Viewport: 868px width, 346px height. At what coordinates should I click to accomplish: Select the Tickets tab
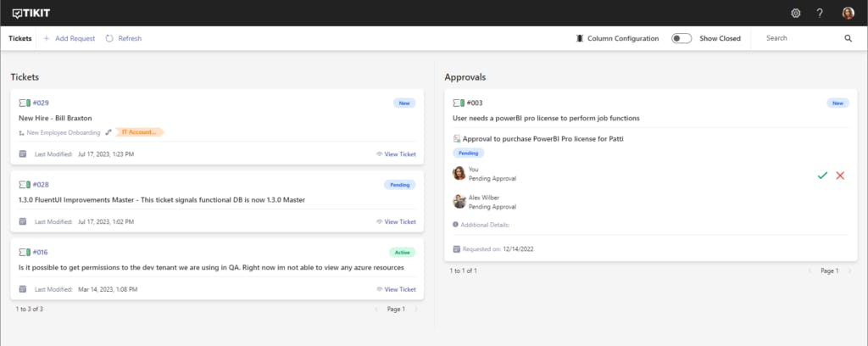[20, 38]
